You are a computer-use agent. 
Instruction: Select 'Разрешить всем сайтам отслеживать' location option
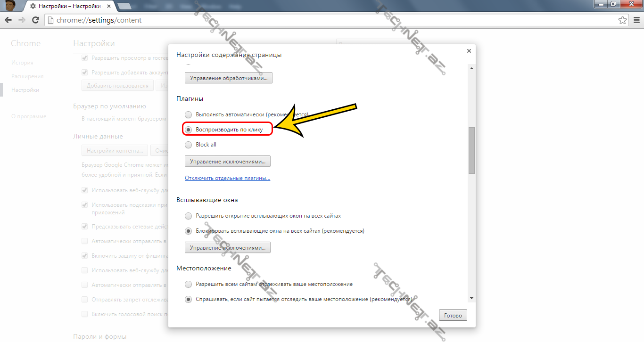[x=189, y=284]
